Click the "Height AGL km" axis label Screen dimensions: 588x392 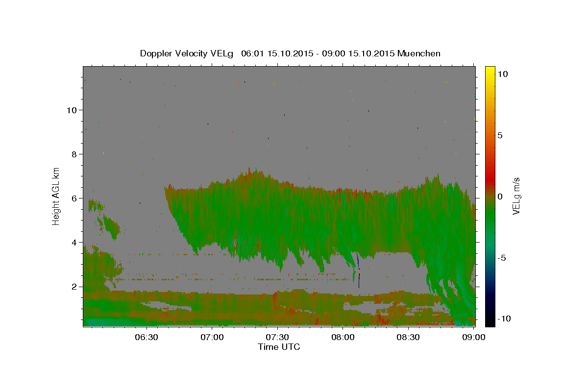pos(56,196)
